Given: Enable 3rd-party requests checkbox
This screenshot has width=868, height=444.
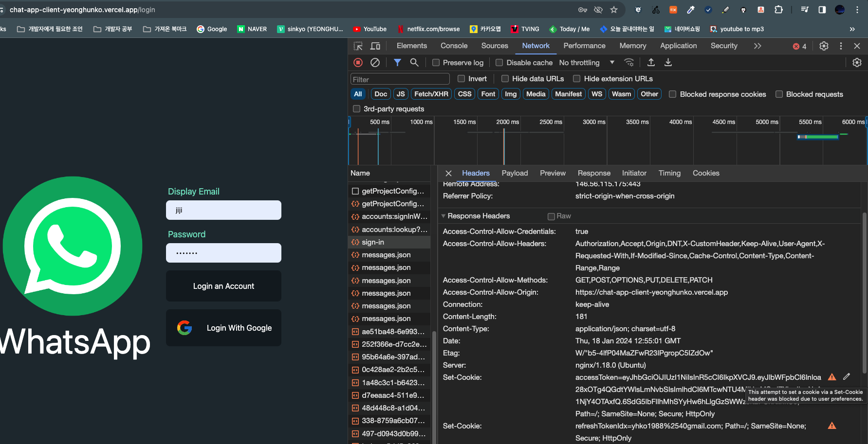Looking at the screenshot, I should pos(356,109).
